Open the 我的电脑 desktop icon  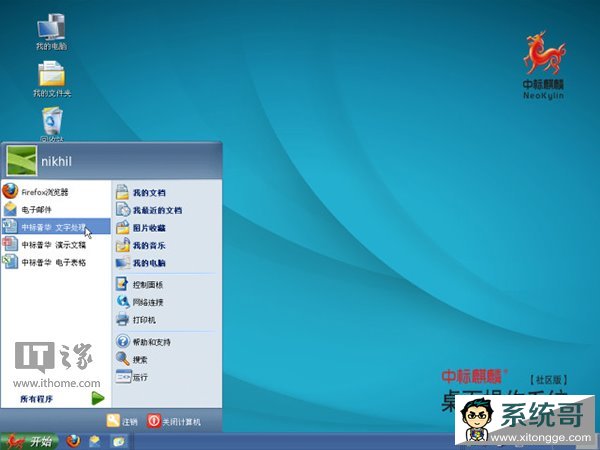coord(51,32)
